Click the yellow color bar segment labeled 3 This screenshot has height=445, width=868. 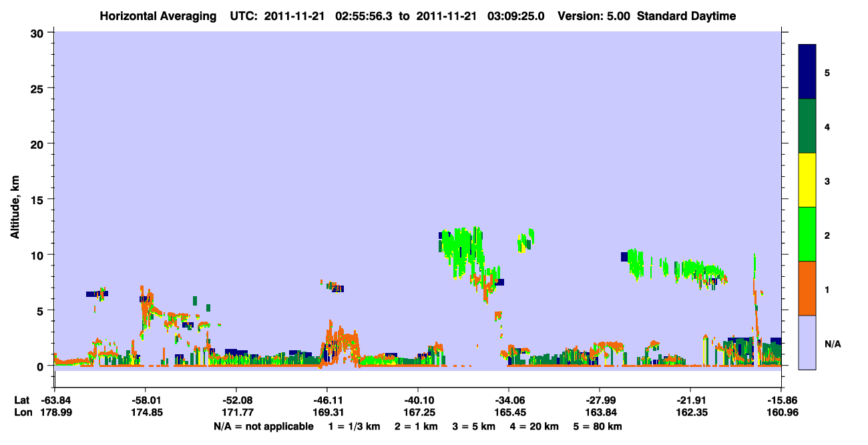coord(807,180)
